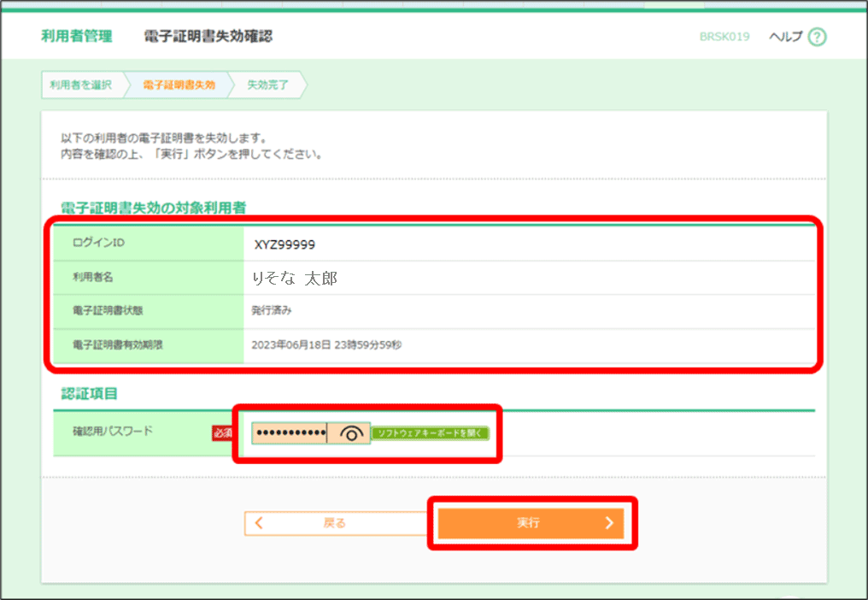Viewport: 868px width, 600px height.
Task: Click the highlighted tab in the top green bar
Action: 674,6
